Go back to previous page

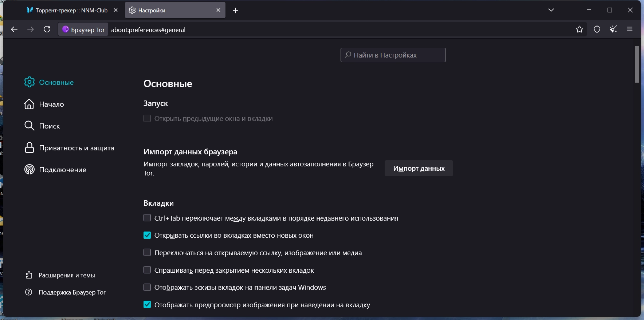pyautogui.click(x=14, y=29)
